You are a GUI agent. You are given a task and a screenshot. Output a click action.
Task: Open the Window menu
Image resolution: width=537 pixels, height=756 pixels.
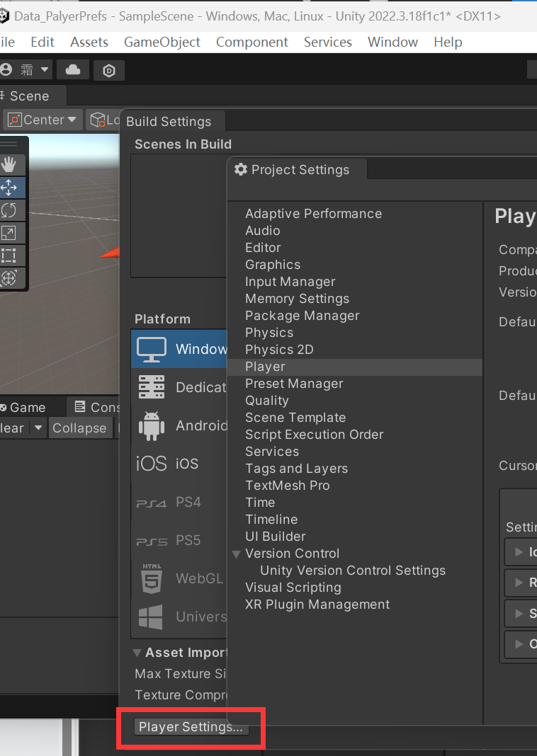coord(392,42)
